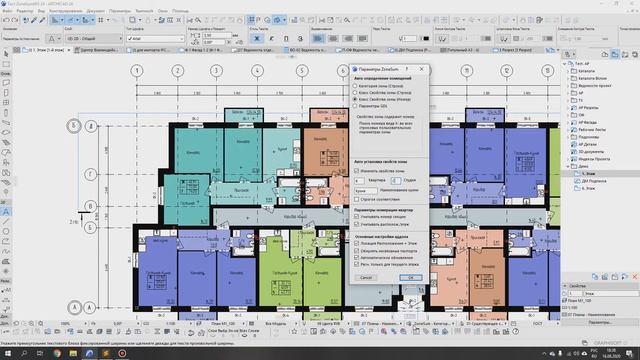Expand 'Рабочие Листы' folder in Navigator
This screenshot has width=640, height=360.
(567, 130)
